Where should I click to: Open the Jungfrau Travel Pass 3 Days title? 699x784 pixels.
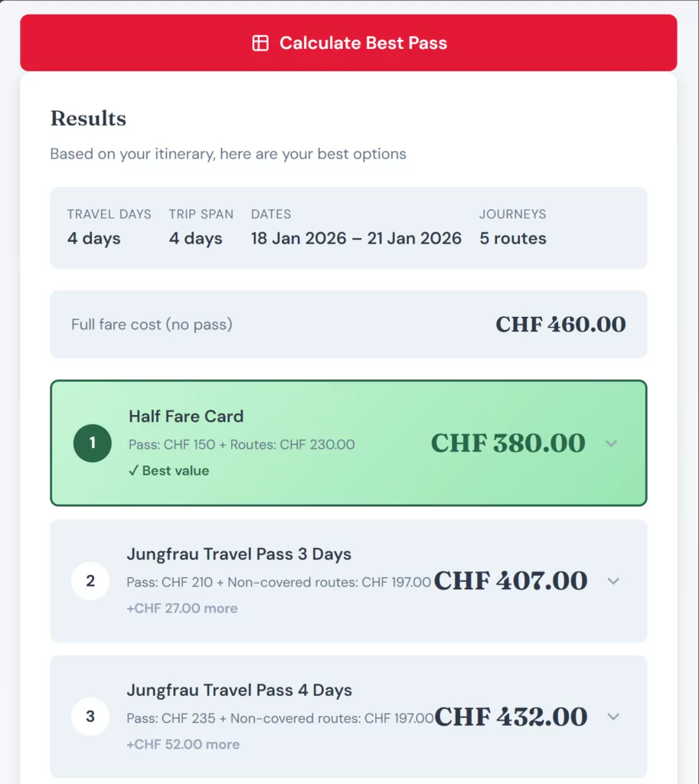pos(239,554)
